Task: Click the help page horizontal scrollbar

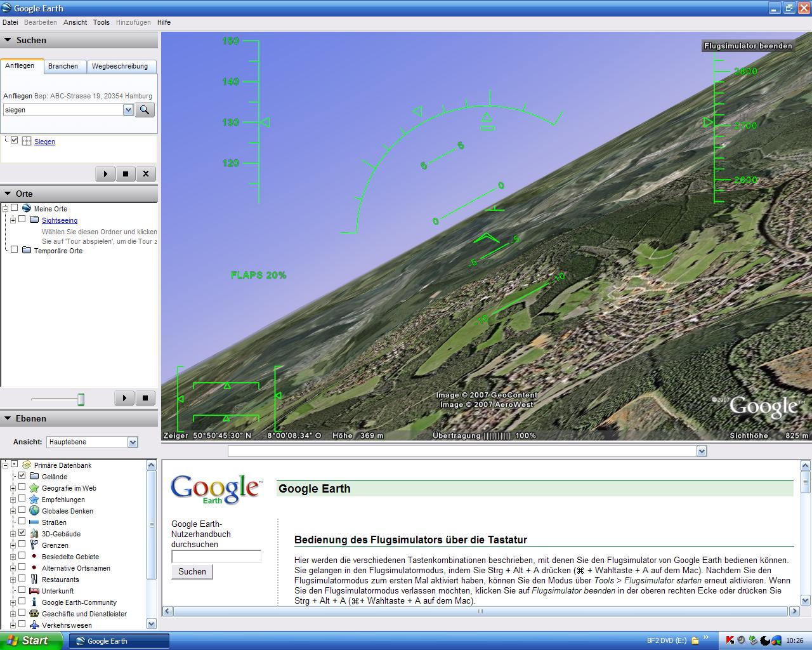Action: coord(481,611)
